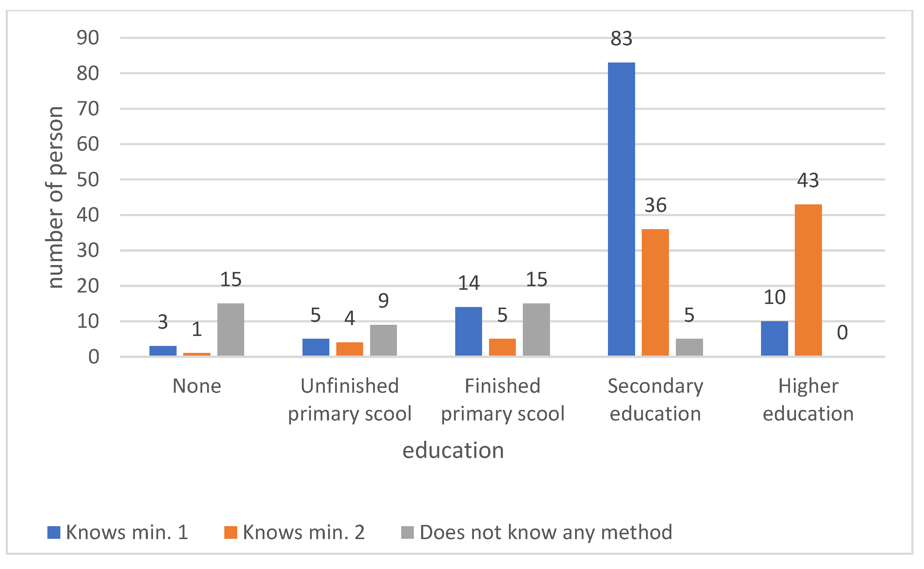Click the blue Higher education bar
The image size is (924, 569).
click(x=774, y=338)
